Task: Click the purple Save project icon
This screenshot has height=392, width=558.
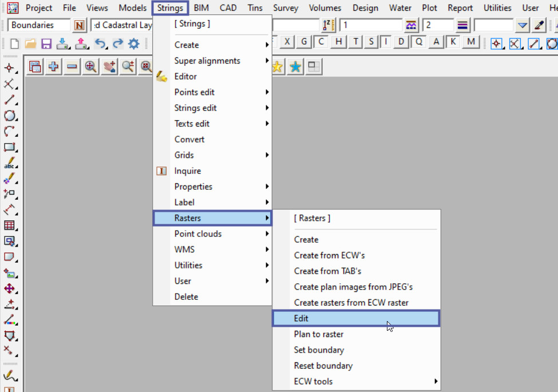Action: tap(47, 43)
